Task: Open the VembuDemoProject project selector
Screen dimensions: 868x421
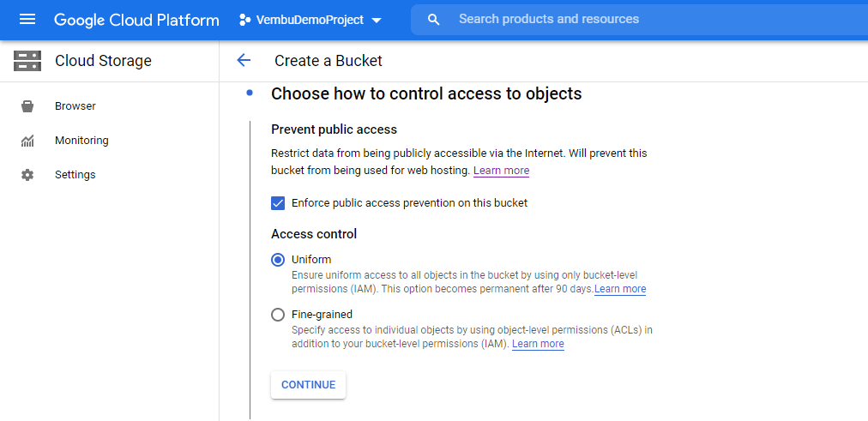Action: pos(310,20)
